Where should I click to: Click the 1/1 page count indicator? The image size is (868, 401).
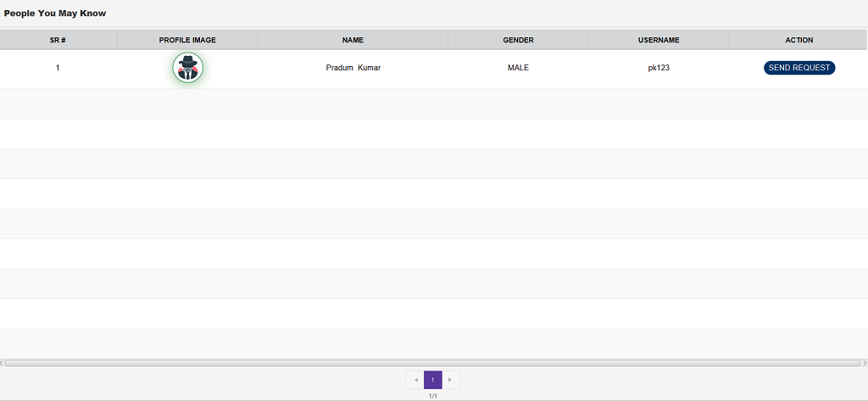tap(433, 396)
